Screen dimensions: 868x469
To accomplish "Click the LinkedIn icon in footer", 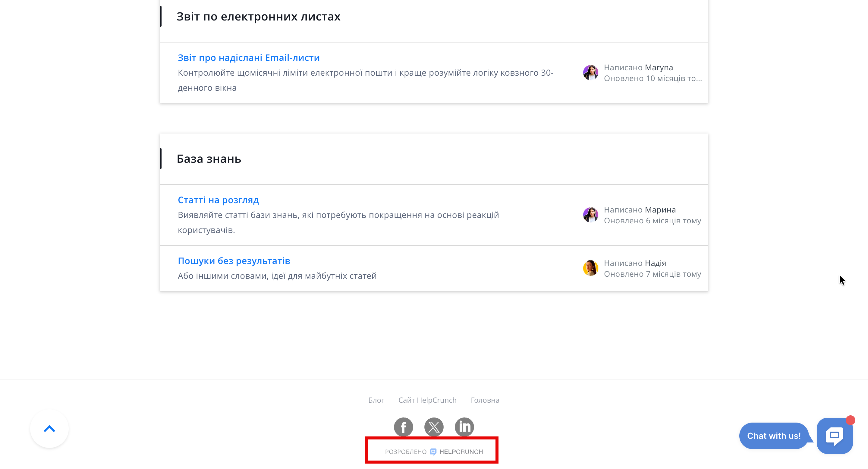I will point(464,427).
